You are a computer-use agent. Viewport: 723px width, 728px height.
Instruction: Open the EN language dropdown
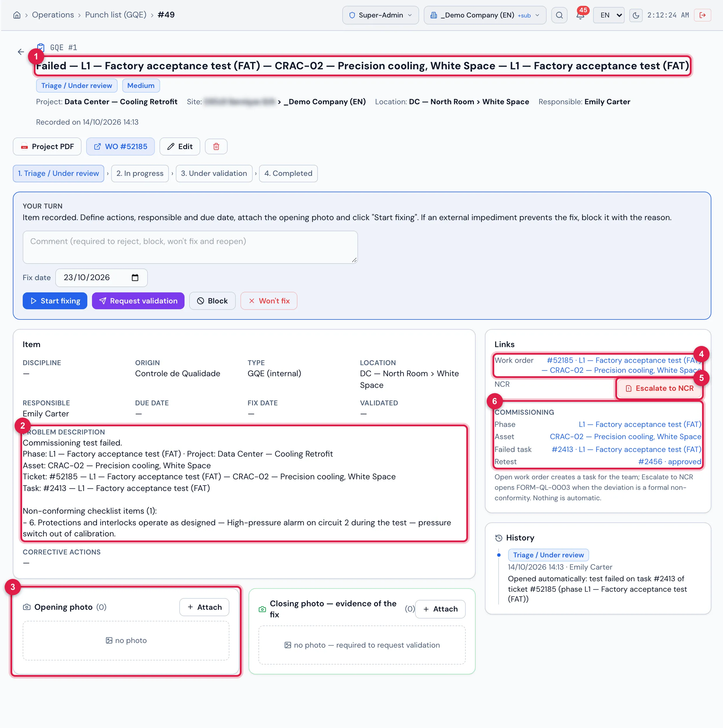point(609,15)
